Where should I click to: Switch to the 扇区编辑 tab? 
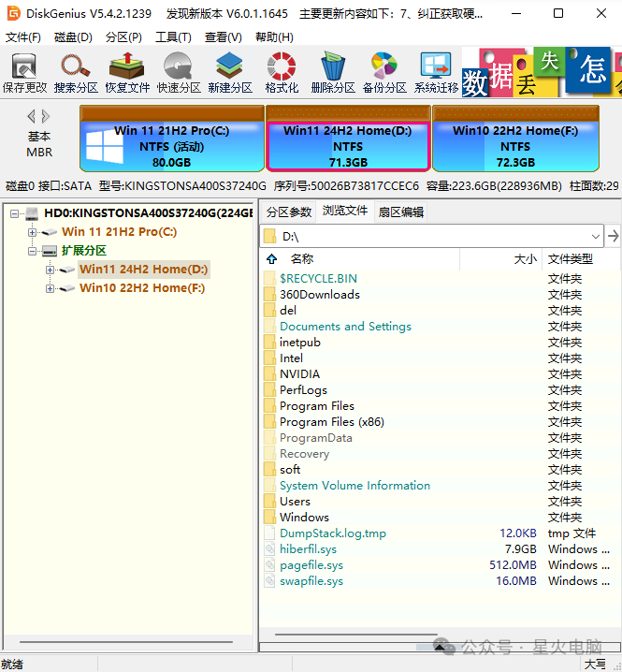tap(401, 212)
